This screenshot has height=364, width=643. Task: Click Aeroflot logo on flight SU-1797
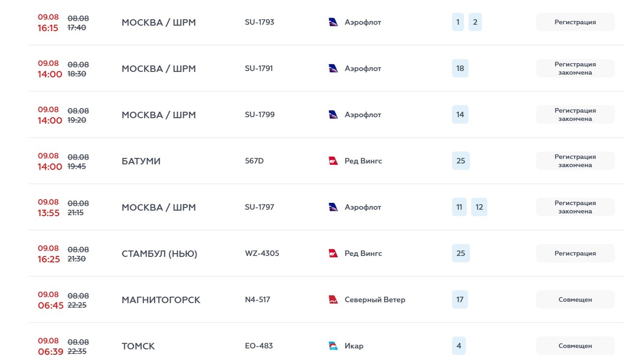pos(333,207)
